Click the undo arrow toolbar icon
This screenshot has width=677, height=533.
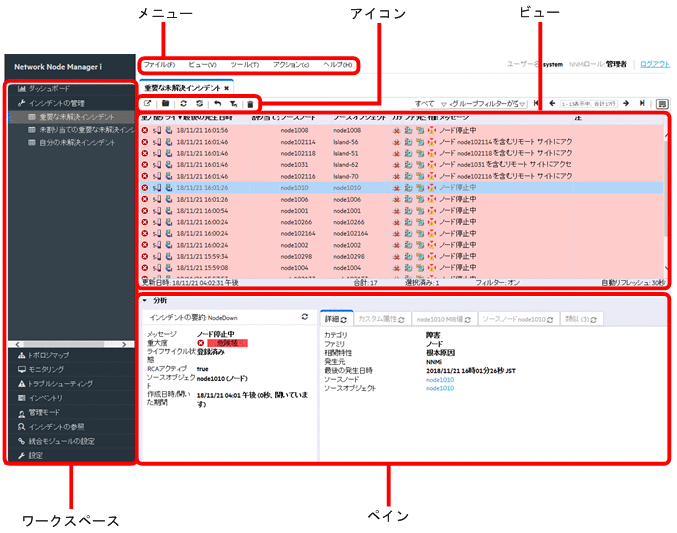(218, 104)
